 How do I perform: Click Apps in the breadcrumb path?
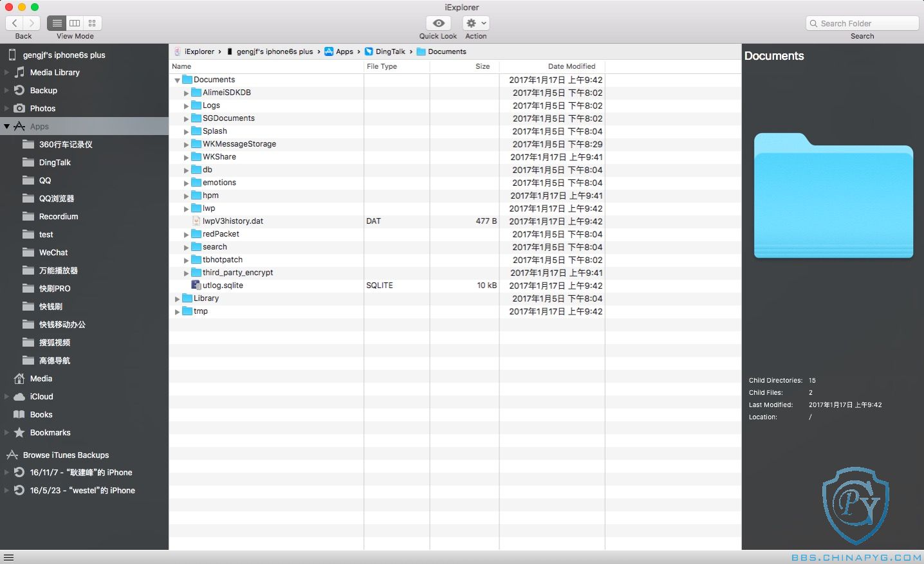point(344,51)
